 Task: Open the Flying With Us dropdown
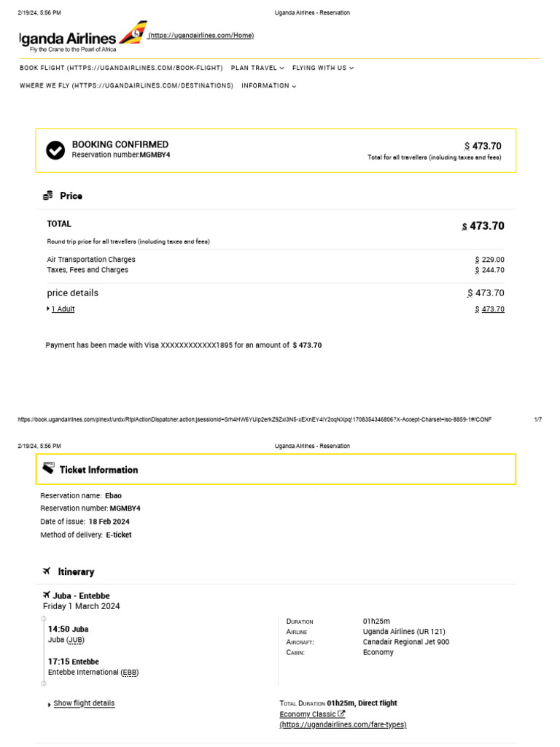pyautogui.click(x=323, y=68)
